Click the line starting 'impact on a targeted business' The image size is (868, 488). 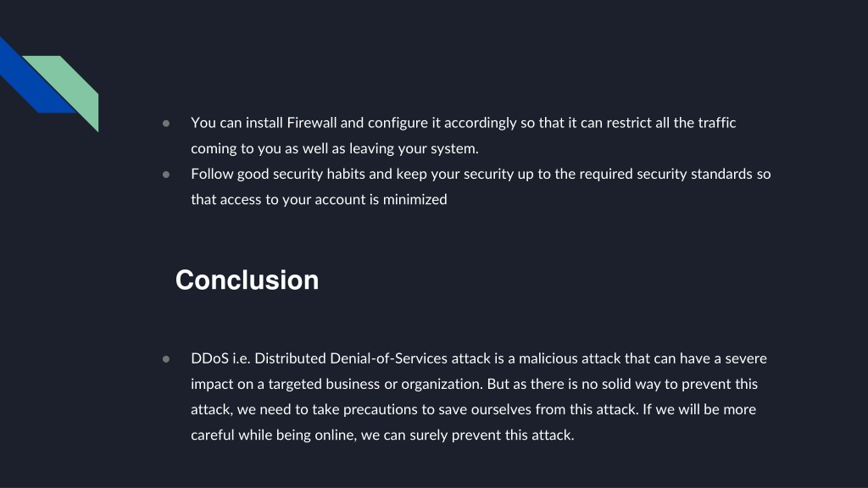point(474,384)
